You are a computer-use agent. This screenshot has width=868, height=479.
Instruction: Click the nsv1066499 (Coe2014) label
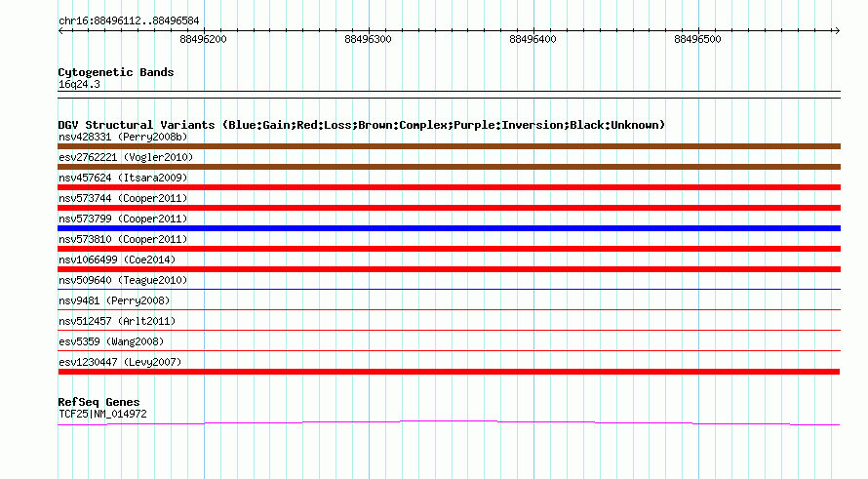click(x=117, y=259)
